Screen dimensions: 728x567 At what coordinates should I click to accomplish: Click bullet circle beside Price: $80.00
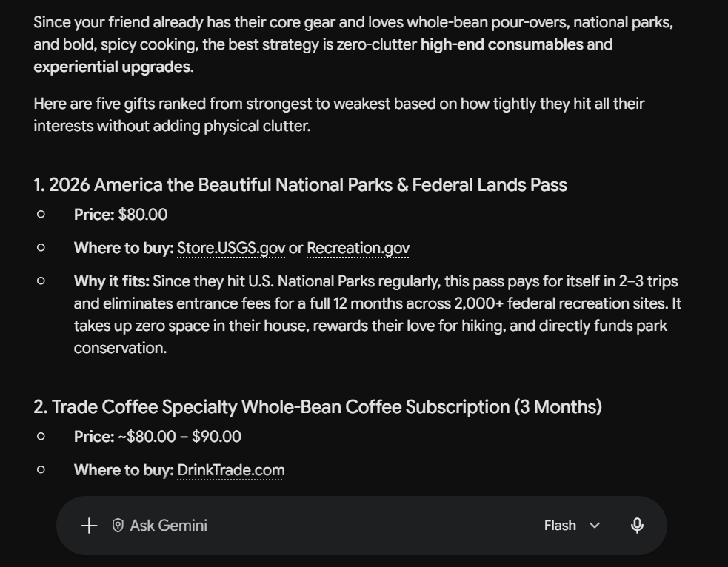tap(41, 215)
